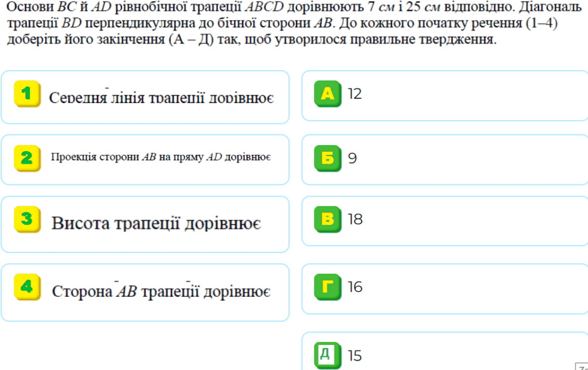Screen dimensions: 588x370
Task: Click the green letter Г badge
Action: point(328,287)
